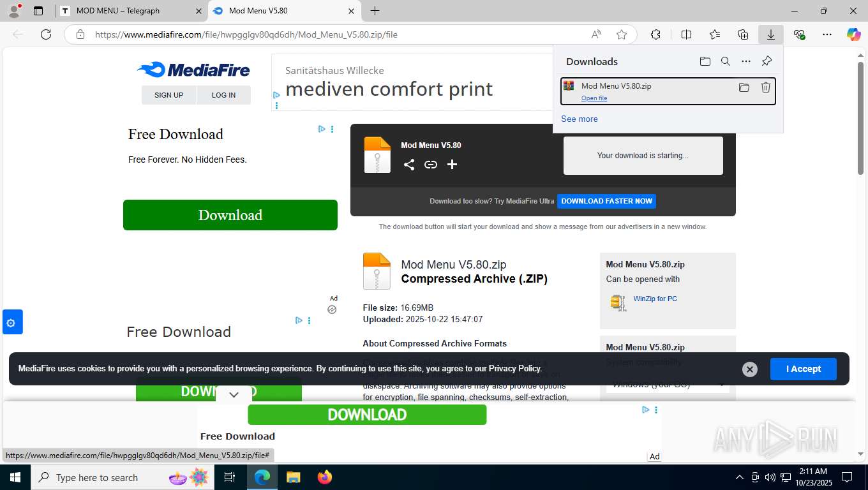Add this page to favorites star

pos(622,34)
